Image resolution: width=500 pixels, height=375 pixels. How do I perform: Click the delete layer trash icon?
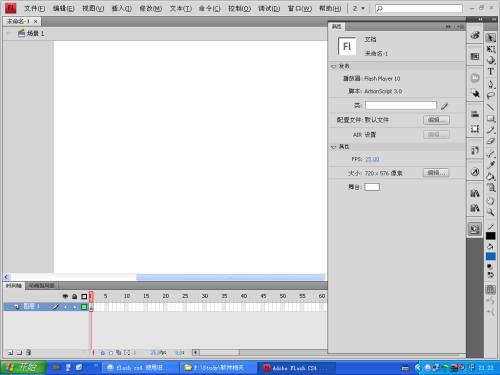pos(28,352)
